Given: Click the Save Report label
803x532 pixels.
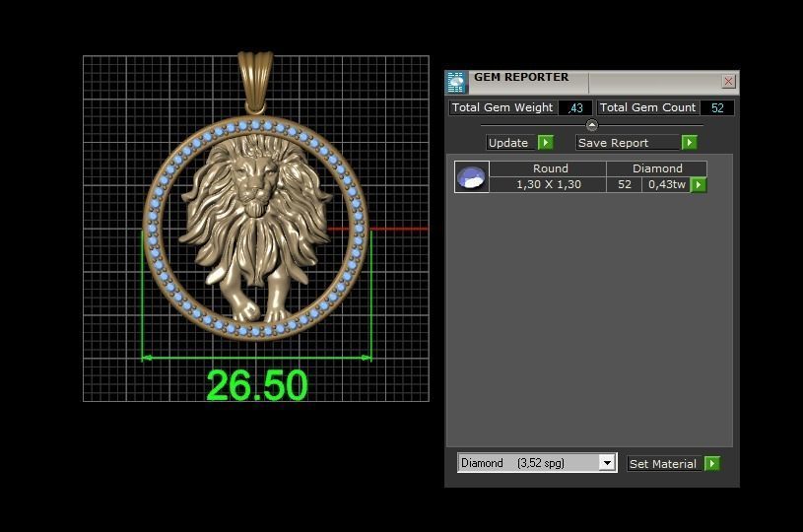Looking at the screenshot, I should 628,142.
